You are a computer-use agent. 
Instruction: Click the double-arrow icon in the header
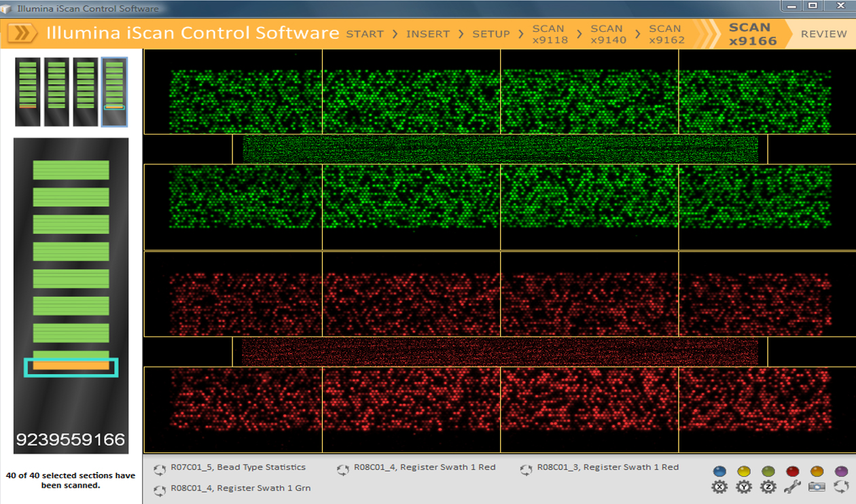pos(22,33)
